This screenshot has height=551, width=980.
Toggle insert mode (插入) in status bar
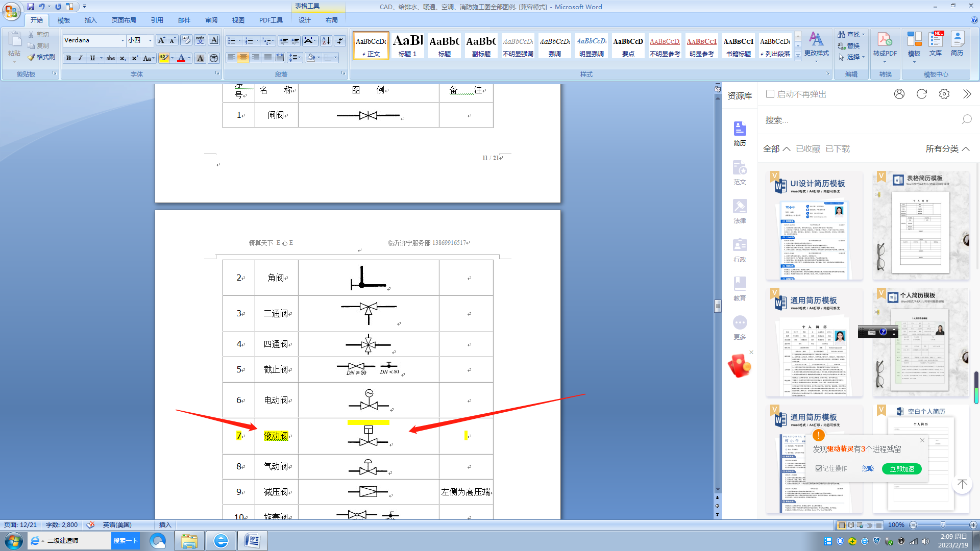[x=165, y=525]
